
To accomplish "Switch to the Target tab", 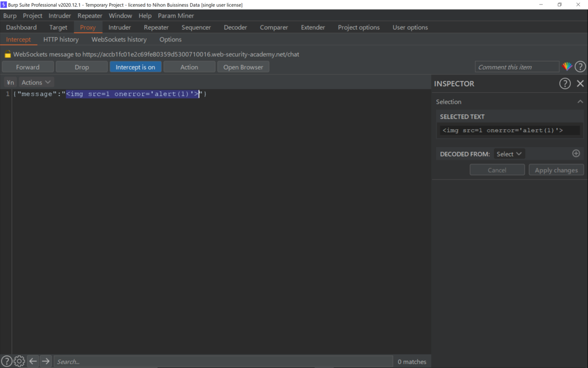I will pyautogui.click(x=58, y=27).
